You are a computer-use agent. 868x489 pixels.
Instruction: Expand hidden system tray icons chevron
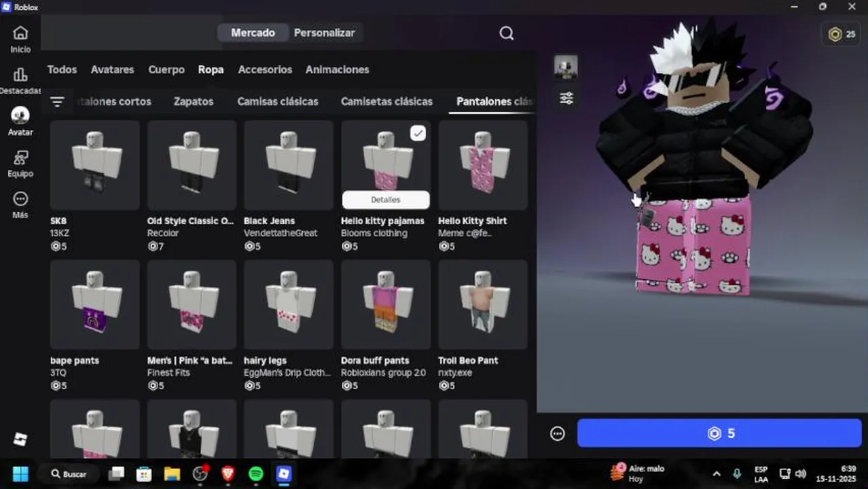pos(717,474)
